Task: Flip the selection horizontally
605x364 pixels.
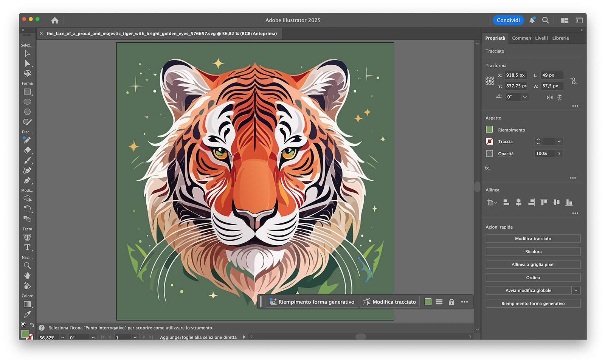Action: coord(550,97)
